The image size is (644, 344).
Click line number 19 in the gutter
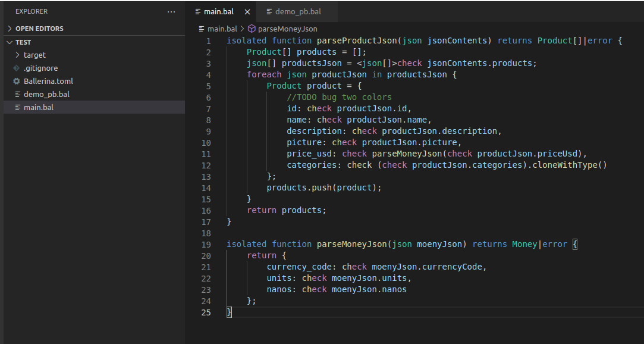(x=206, y=244)
